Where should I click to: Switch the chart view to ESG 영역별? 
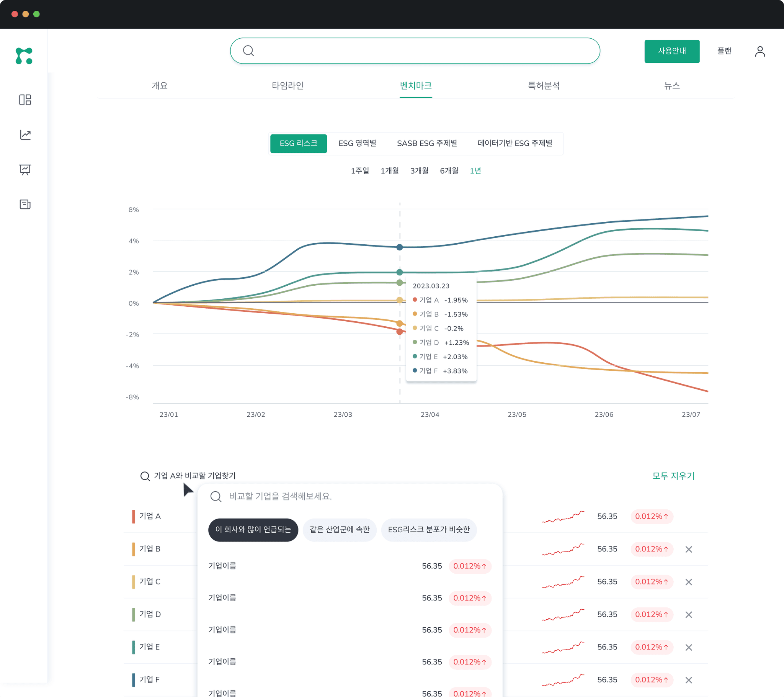tap(357, 143)
